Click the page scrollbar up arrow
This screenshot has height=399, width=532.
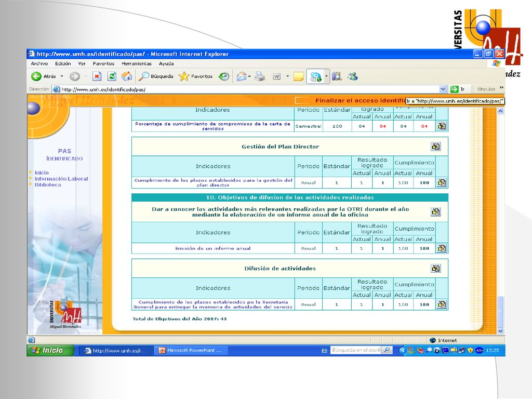tap(500, 111)
